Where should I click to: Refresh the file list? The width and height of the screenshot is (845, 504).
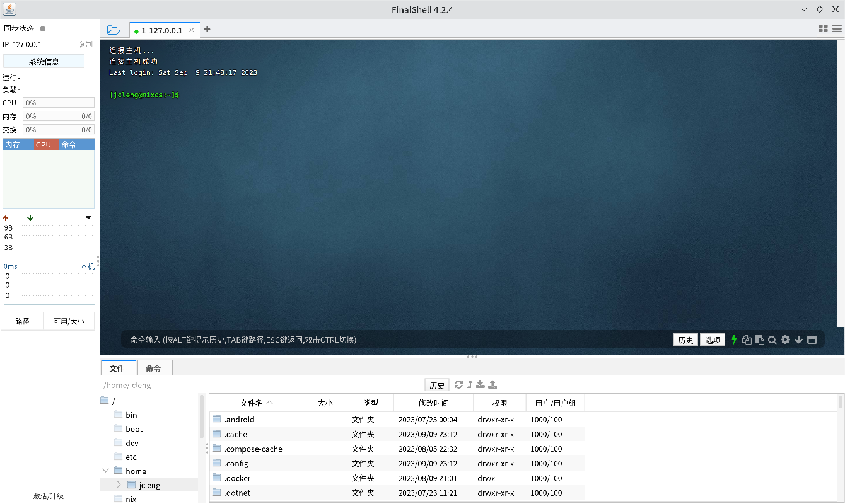[x=458, y=384]
